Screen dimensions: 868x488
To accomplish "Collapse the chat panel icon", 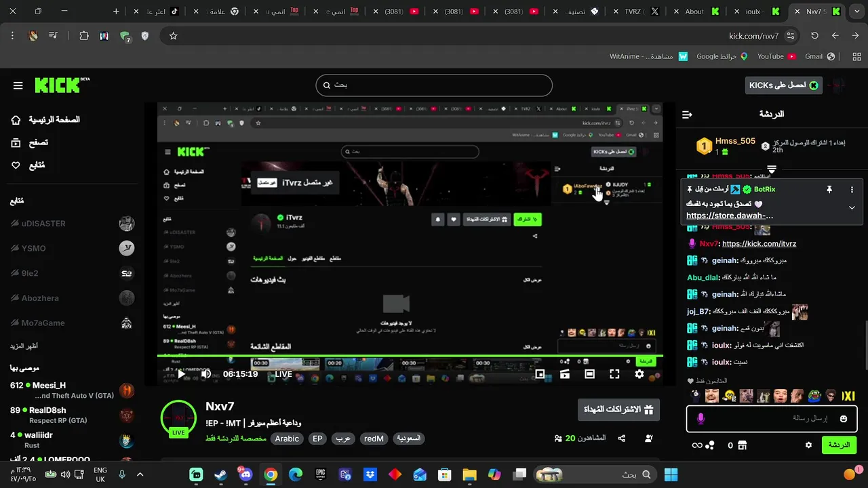I will coord(687,115).
